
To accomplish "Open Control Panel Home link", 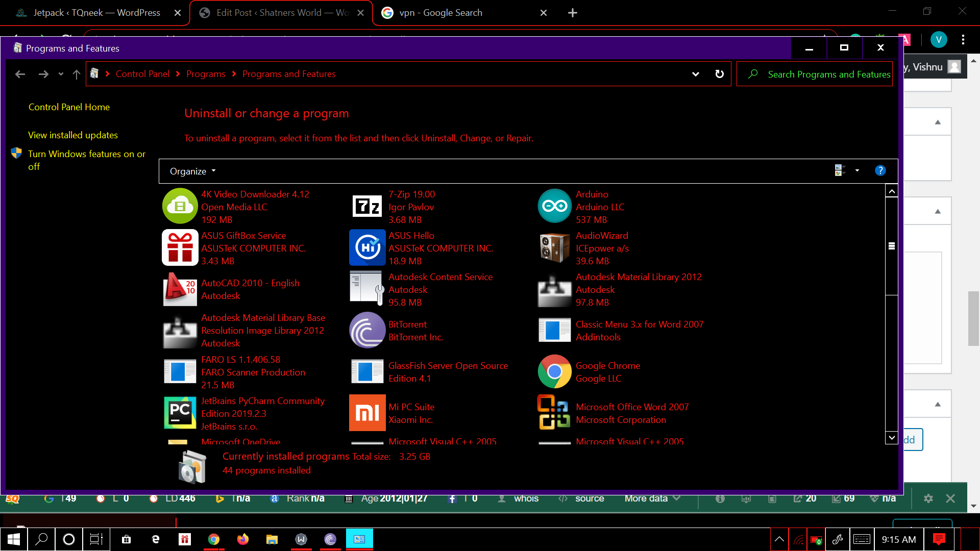I will pyautogui.click(x=69, y=107).
